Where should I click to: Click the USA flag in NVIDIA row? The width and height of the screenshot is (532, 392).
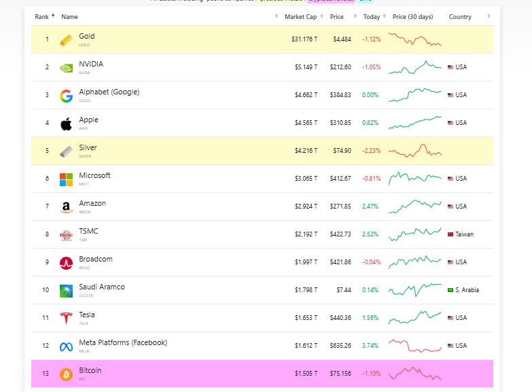click(x=450, y=67)
